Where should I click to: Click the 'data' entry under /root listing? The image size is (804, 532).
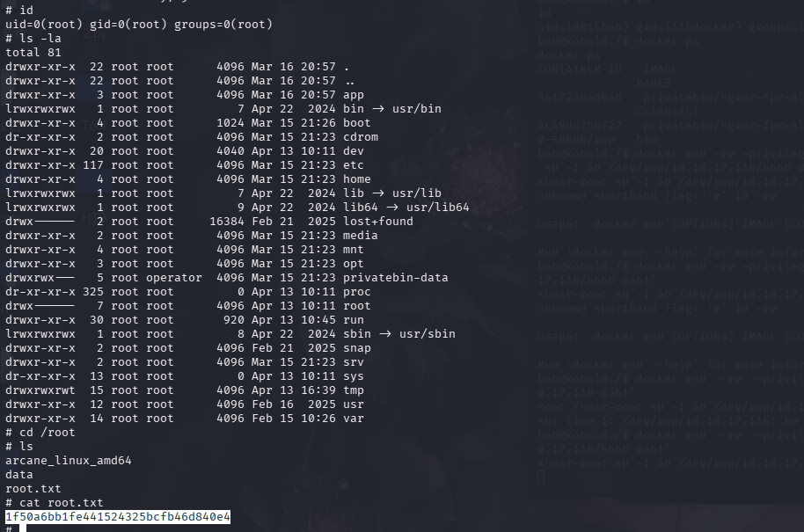click(19, 475)
